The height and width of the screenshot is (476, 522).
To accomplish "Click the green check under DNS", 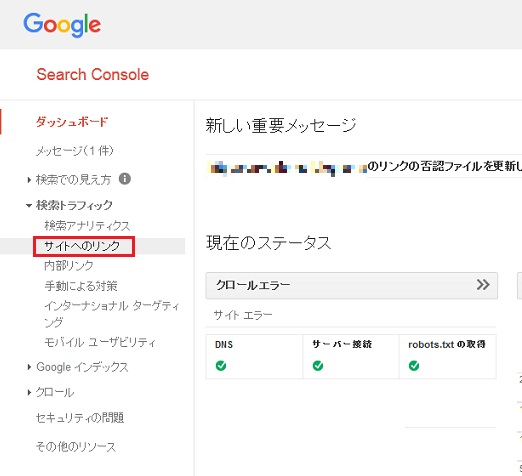I will coord(221,366).
